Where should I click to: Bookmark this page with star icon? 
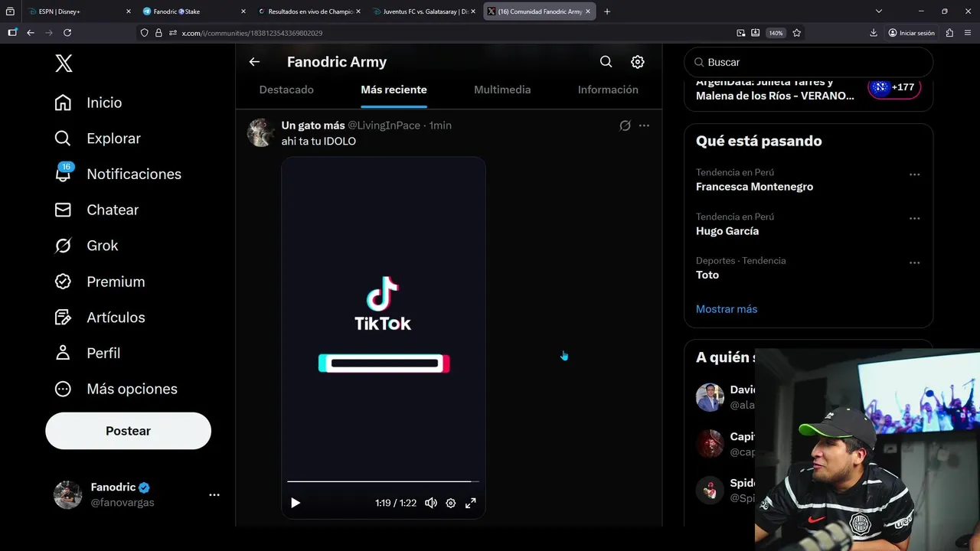tap(797, 33)
